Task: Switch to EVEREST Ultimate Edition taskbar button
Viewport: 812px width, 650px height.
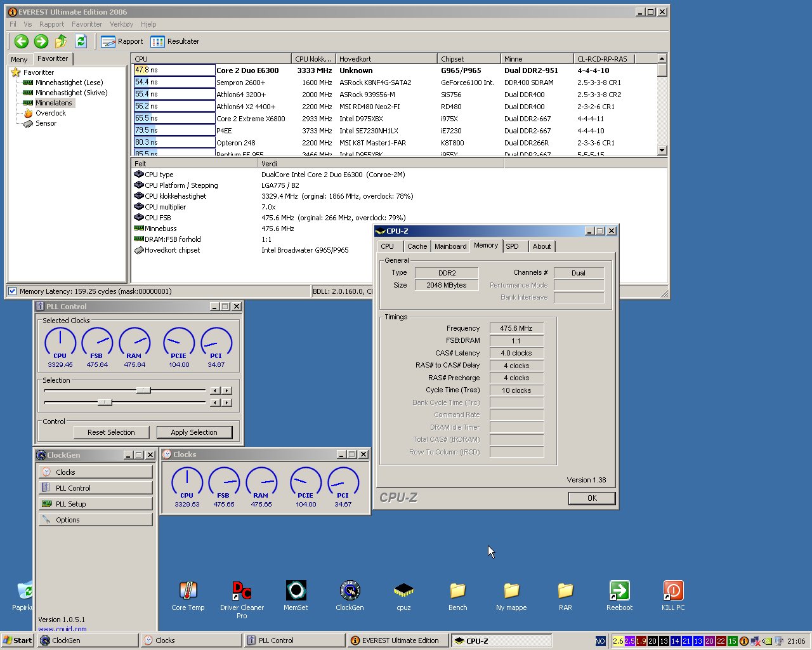Action: coord(398,640)
